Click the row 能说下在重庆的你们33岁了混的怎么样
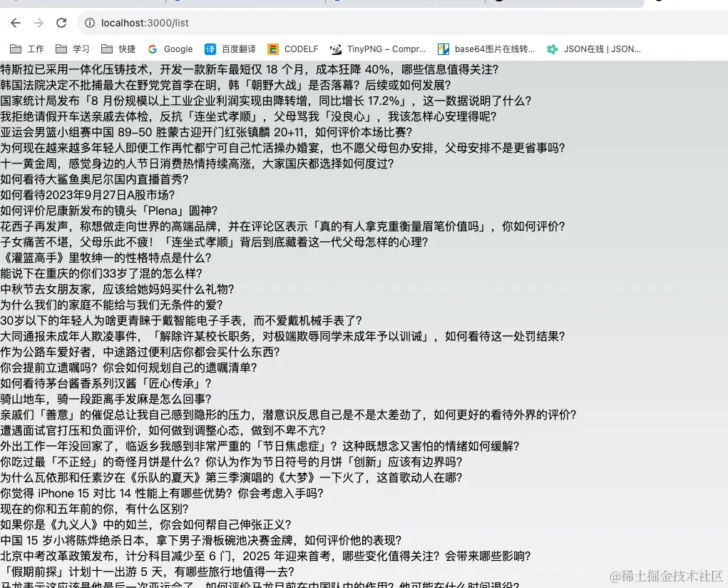Image resolution: width=728 pixels, height=588 pixels. [101, 274]
